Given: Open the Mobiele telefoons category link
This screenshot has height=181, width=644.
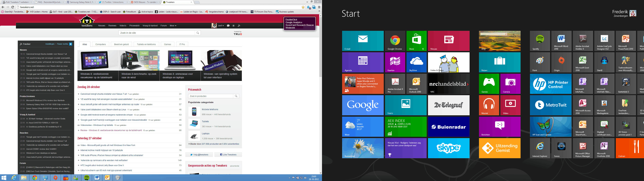Looking at the screenshot, I should click(210, 109).
